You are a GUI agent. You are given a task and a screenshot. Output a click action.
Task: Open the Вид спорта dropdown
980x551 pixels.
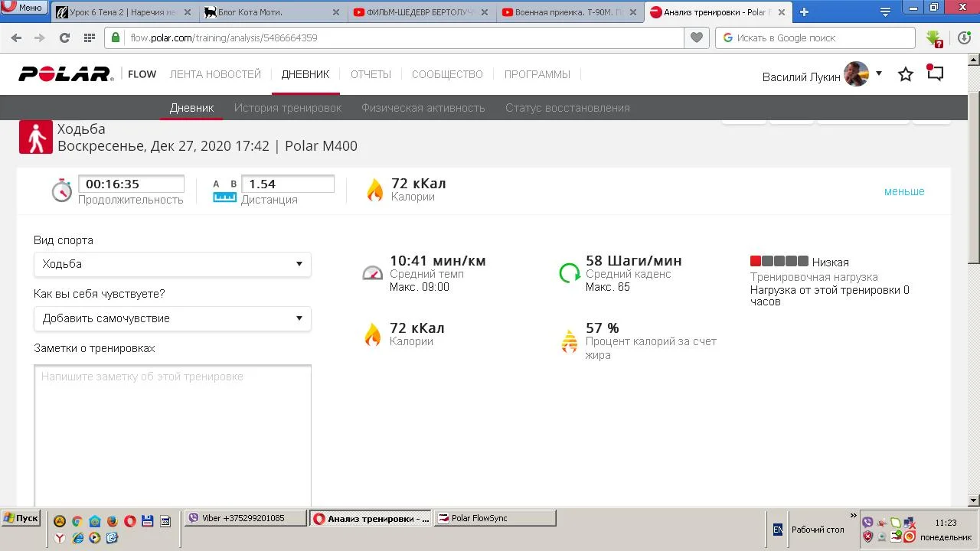pos(172,264)
